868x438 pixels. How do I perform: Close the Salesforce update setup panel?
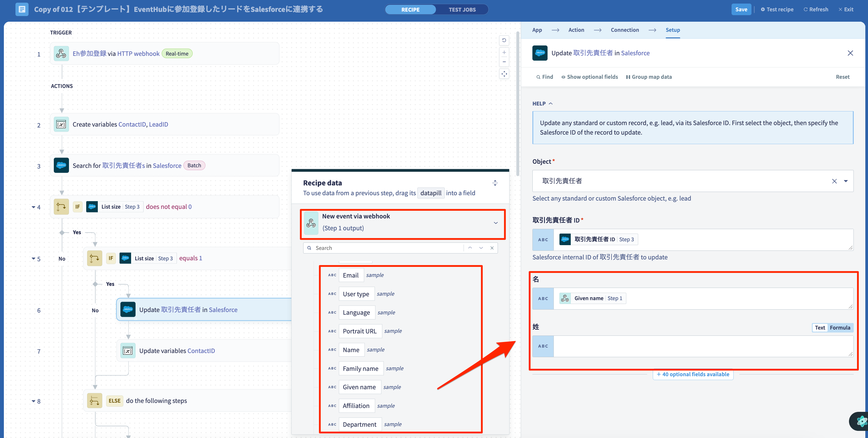point(850,53)
